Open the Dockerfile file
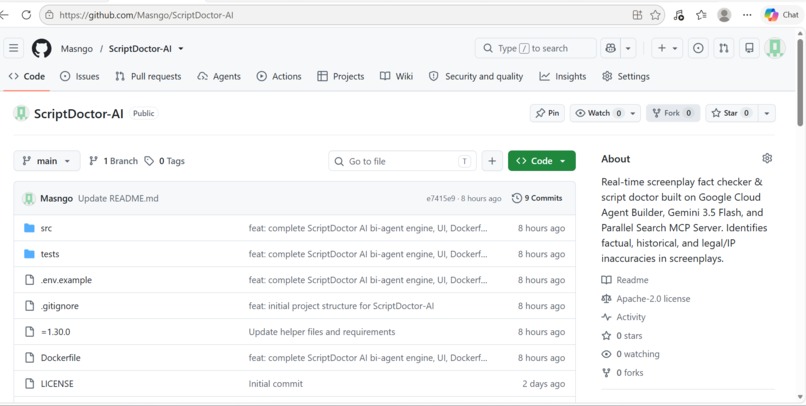The height and width of the screenshot is (406, 806). [61, 358]
